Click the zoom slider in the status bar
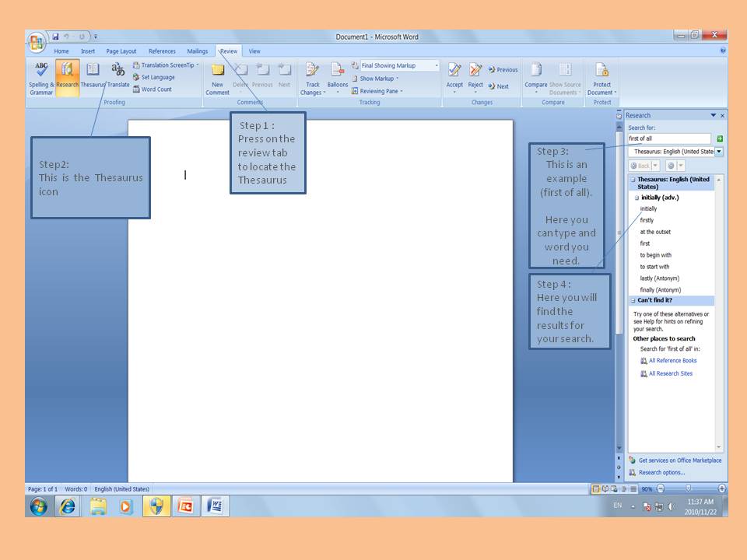This screenshot has height=560, width=747. coord(688,489)
